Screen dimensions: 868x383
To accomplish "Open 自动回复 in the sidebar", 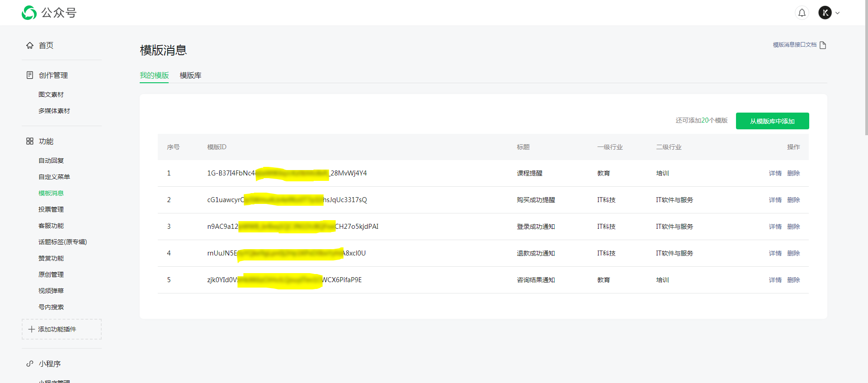I will (x=51, y=161).
